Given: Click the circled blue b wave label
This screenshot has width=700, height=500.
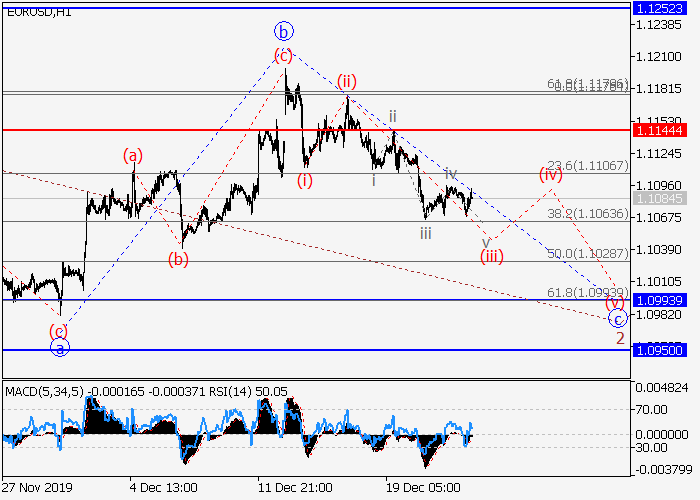Looking at the screenshot, I should click(x=285, y=30).
